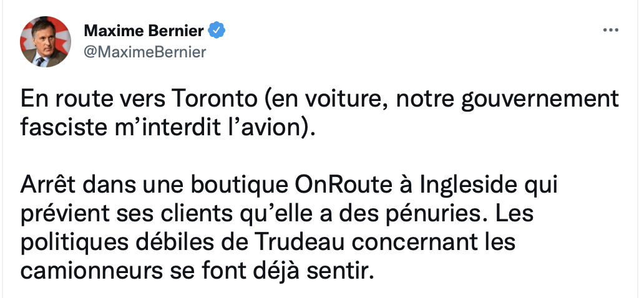
Task: Click the @MaximeBernier handle
Action: coord(145,52)
